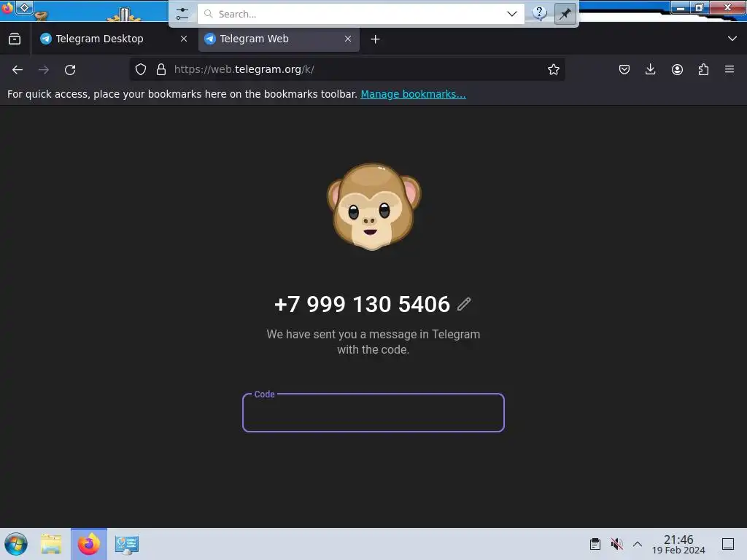
Task: Close the Telegram Desktop tab
Action: pyautogui.click(x=184, y=39)
